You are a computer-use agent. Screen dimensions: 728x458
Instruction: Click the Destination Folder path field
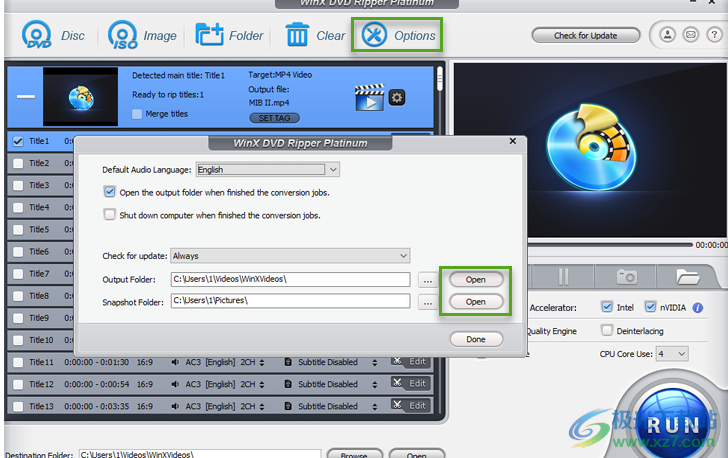(200, 454)
